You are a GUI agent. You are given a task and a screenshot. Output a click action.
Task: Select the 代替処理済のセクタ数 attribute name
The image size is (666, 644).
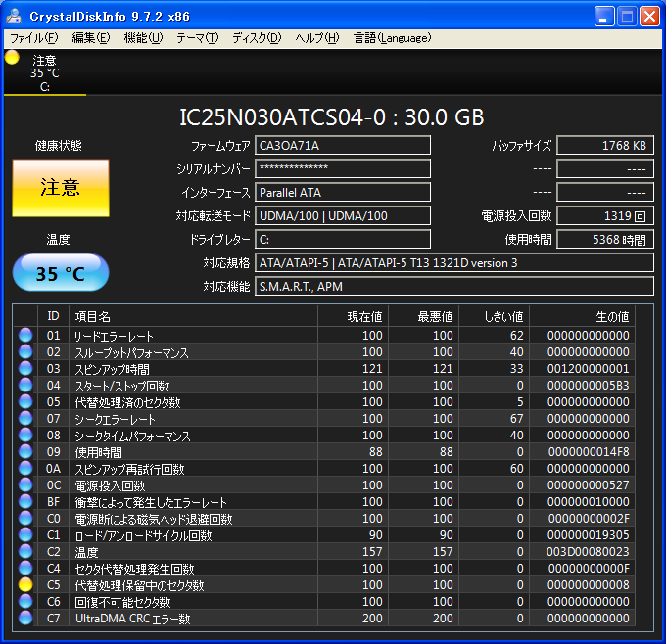coord(128,402)
